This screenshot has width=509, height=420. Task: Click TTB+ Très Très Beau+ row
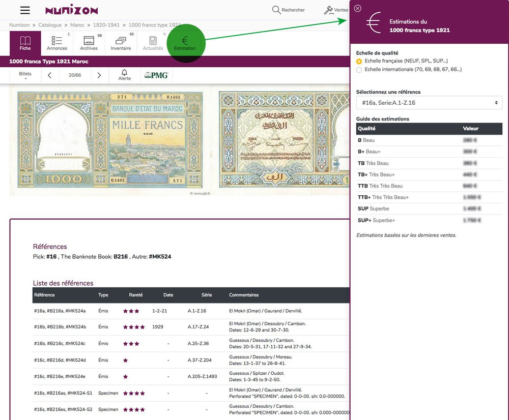429,197
